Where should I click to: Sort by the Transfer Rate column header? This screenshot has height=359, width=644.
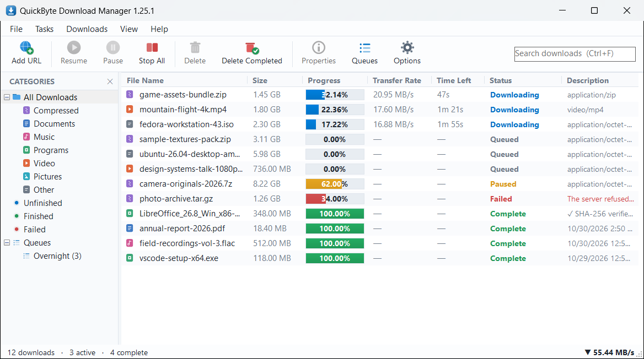point(399,80)
